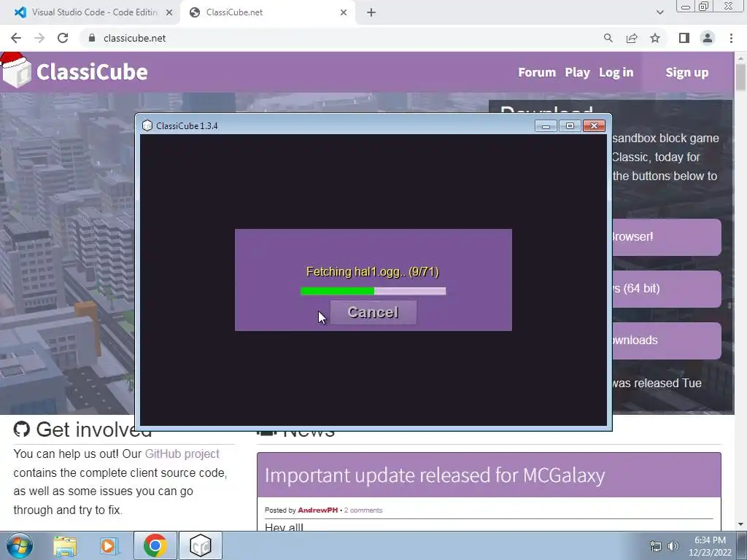View the 2 comments link

click(363, 510)
